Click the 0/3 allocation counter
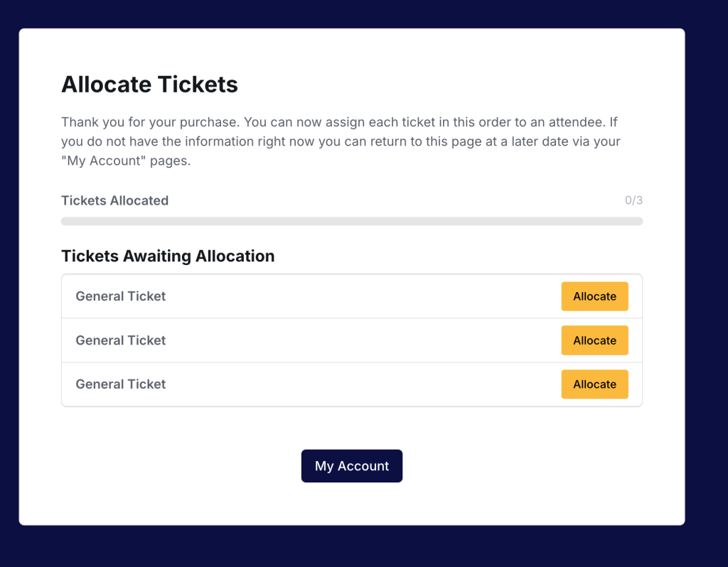The height and width of the screenshot is (567, 728). [633, 200]
